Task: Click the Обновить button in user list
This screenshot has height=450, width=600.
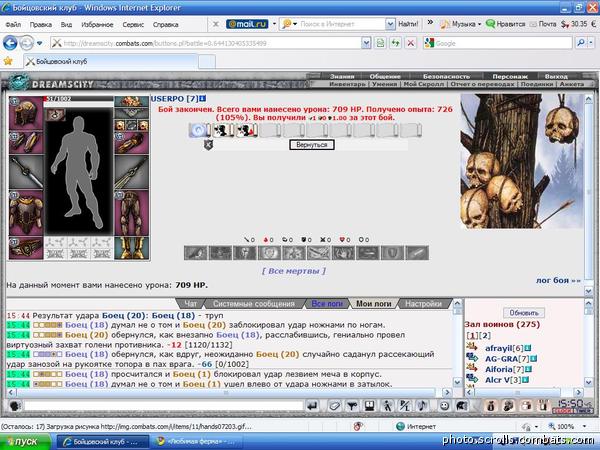Action: [524, 313]
